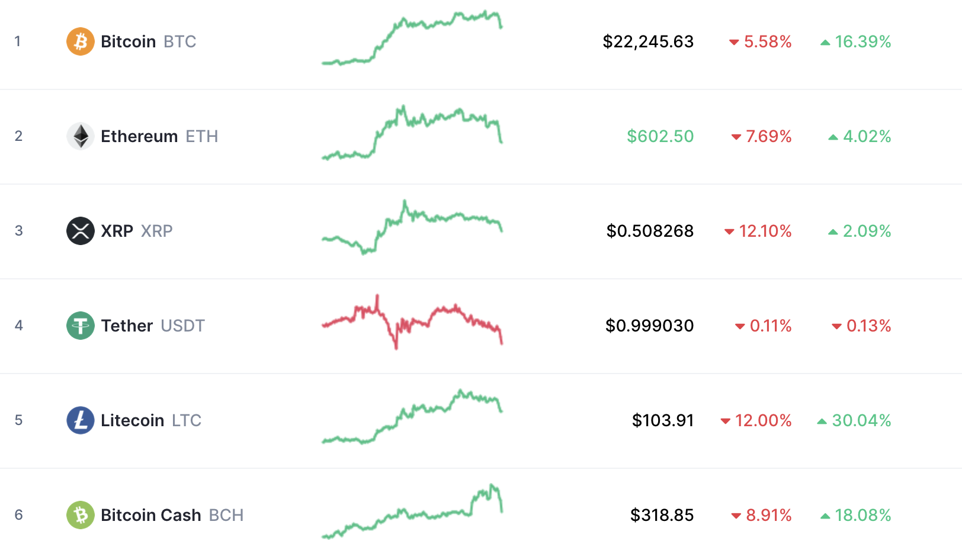Open the Bitcoin BTC coin link
This screenshot has width=962, height=560.
point(148,41)
